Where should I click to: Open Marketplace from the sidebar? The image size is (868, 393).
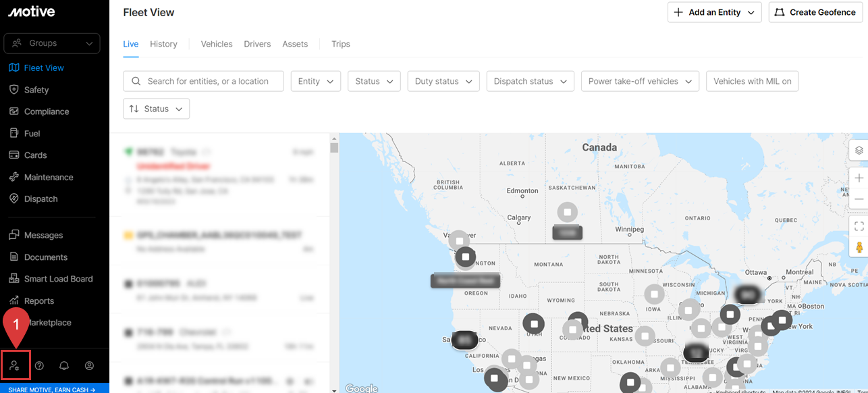tap(47, 322)
